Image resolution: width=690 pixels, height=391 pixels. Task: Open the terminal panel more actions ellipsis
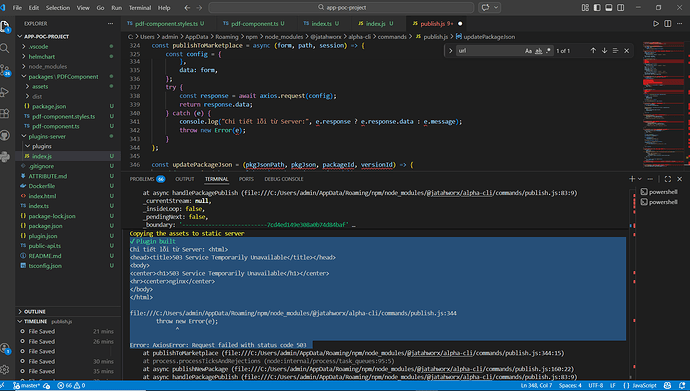coord(650,179)
